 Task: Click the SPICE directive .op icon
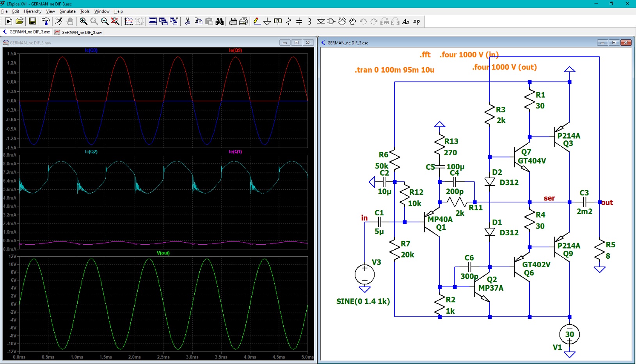(x=417, y=21)
